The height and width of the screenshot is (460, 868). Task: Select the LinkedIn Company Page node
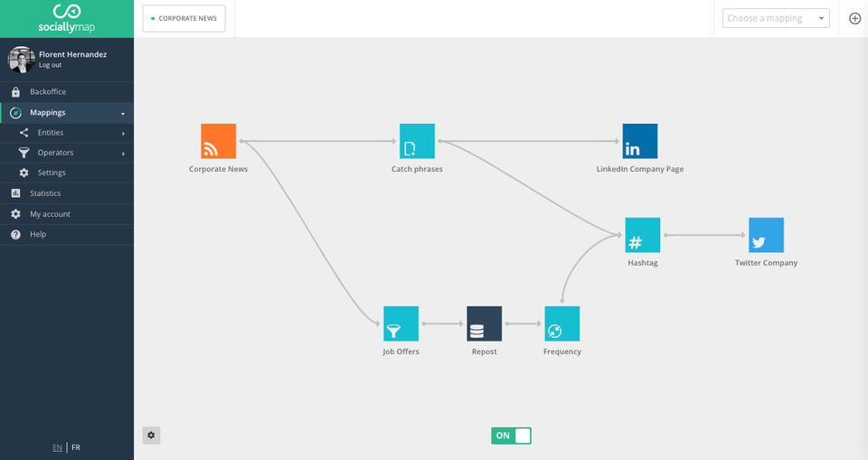[640, 141]
